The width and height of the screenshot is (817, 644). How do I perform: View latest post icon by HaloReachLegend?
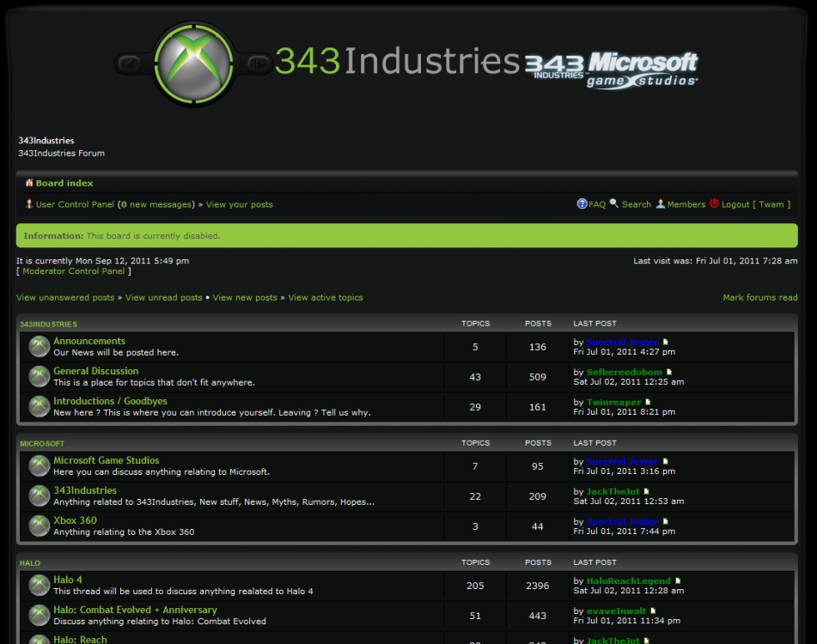[x=678, y=581]
